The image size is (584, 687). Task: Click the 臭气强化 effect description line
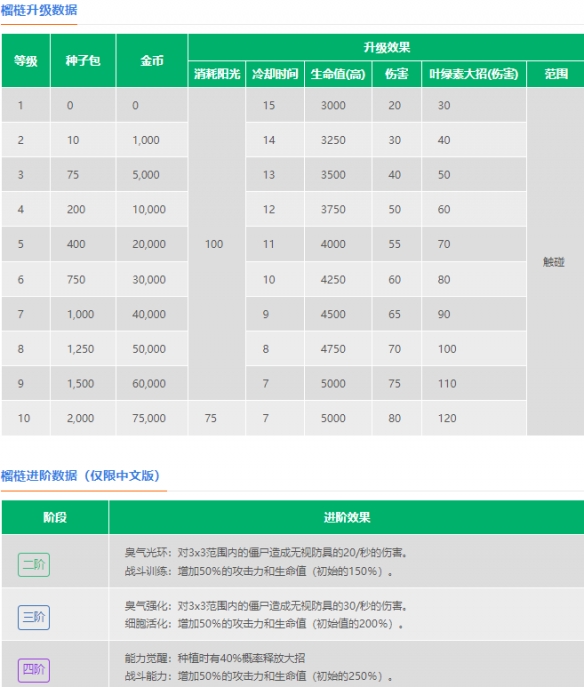click(266, 606)
